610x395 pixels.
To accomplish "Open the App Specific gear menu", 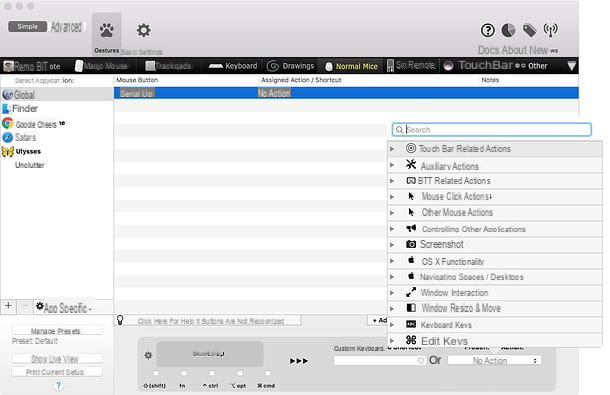I will click(64, 307).
